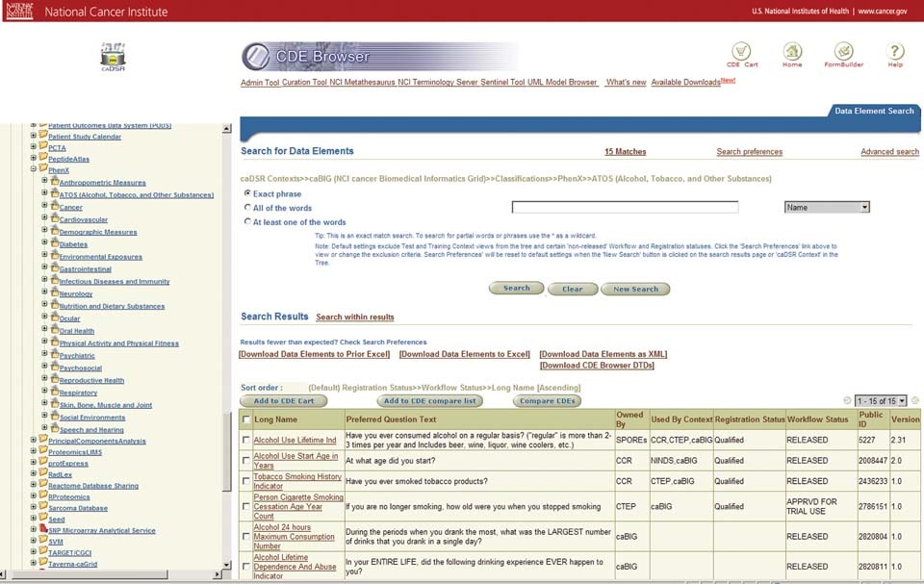
Task: Click the tree panel vertical scrollbar thumb
Action: (x=227, y=451)
